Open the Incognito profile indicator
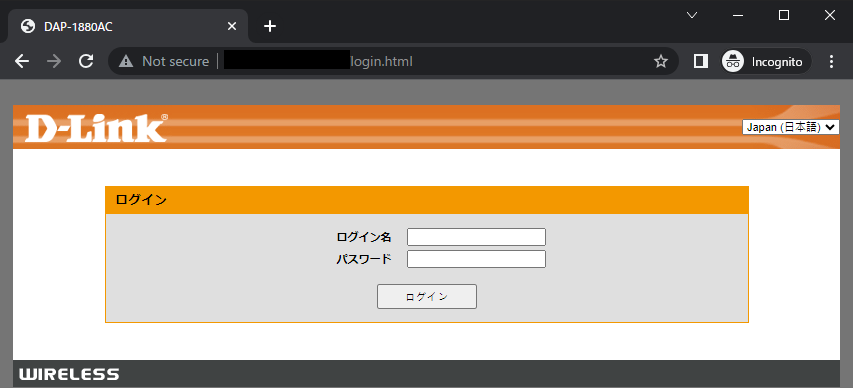 (x=766, y=61)
